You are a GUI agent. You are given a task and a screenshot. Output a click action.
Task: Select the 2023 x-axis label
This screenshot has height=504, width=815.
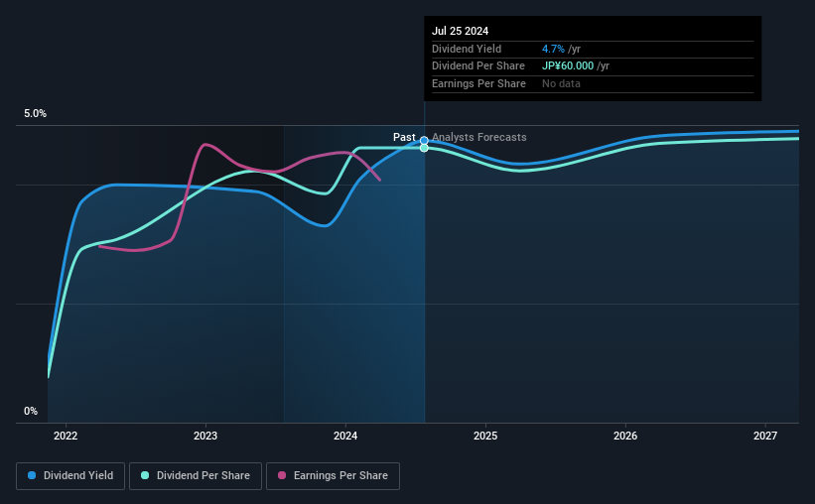[x=205, y=436]
